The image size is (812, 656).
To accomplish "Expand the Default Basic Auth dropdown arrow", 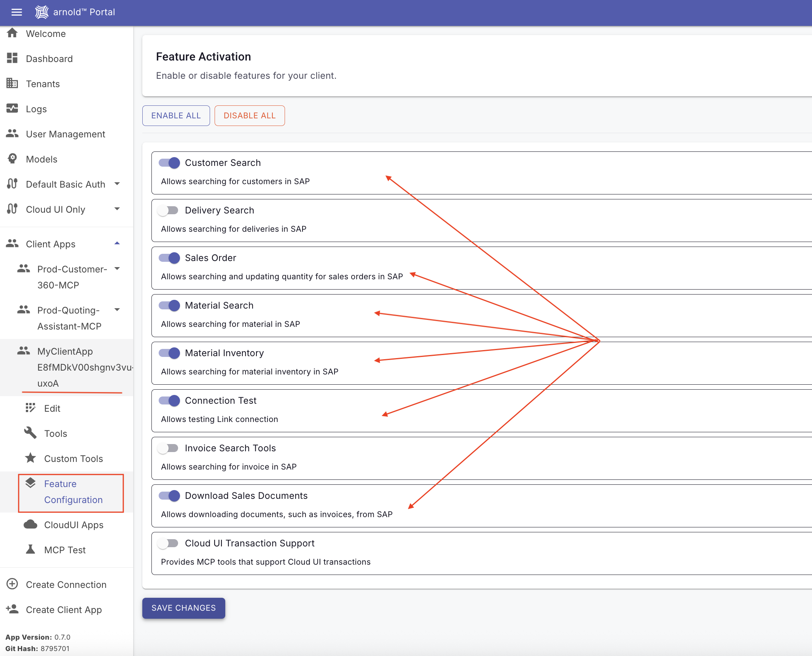I will 117,184.
